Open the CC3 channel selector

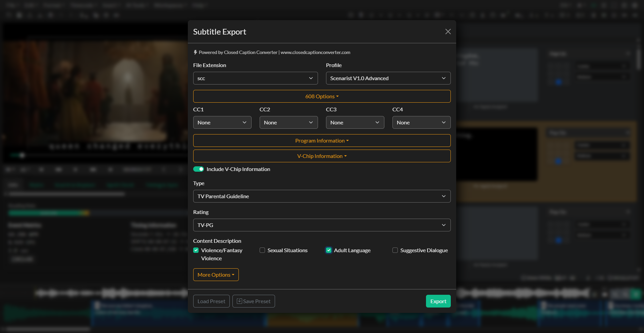355,122
